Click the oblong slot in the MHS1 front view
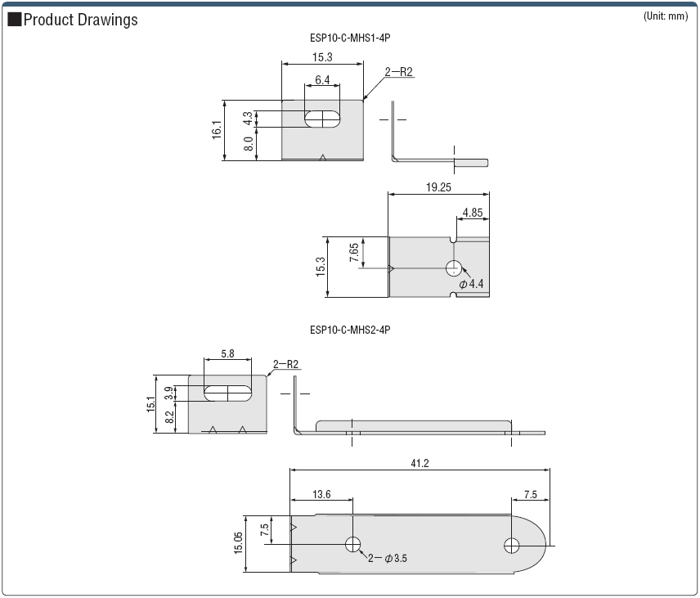 click(x=323, y=119)
